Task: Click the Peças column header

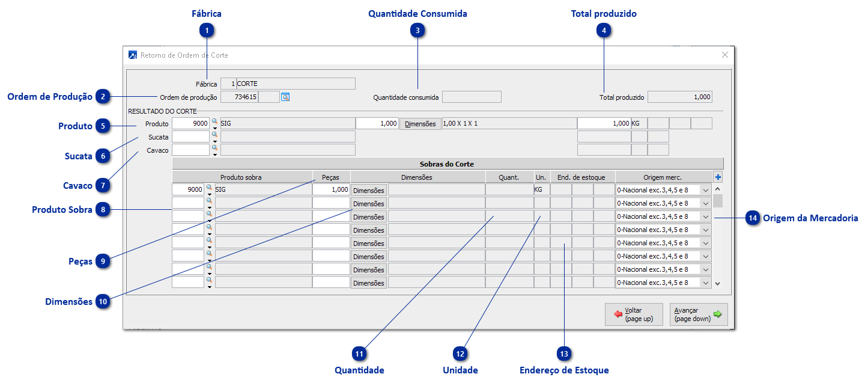Action: (x=331, y=177)
